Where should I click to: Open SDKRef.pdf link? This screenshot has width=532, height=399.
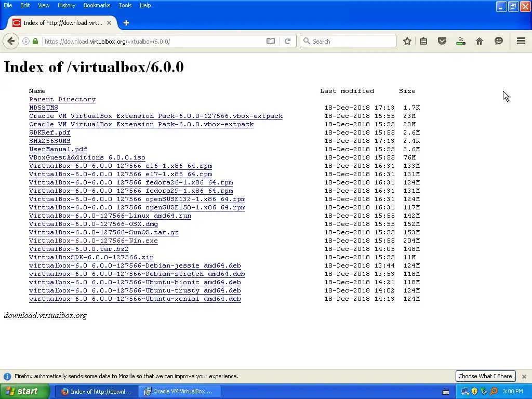pos(50,132)
